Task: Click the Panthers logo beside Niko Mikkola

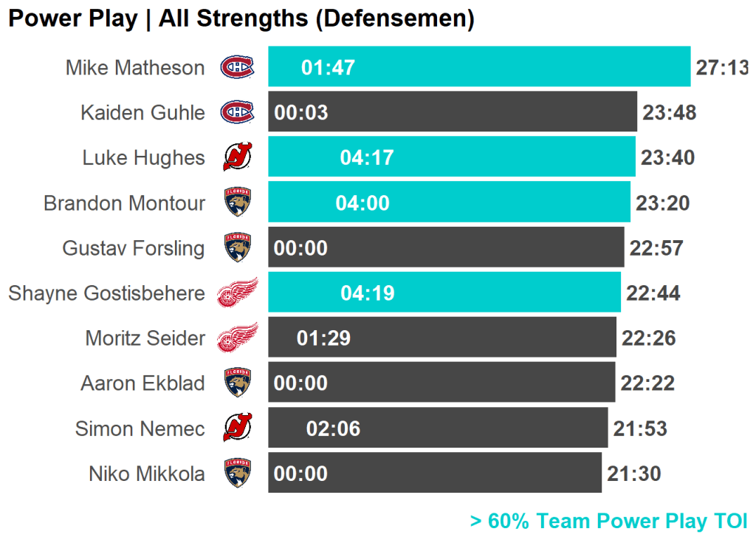Action: click(237, 474)
